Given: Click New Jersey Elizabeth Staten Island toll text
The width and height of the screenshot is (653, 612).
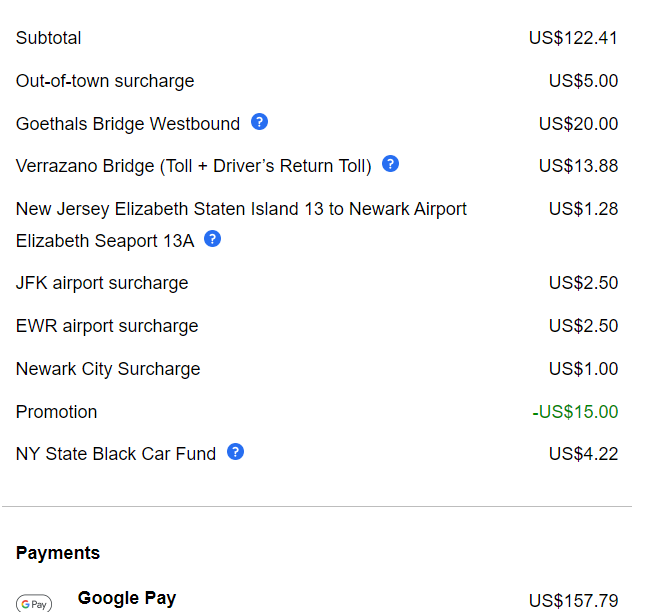Looking at the screenshot, I should [x=241, y=209].
